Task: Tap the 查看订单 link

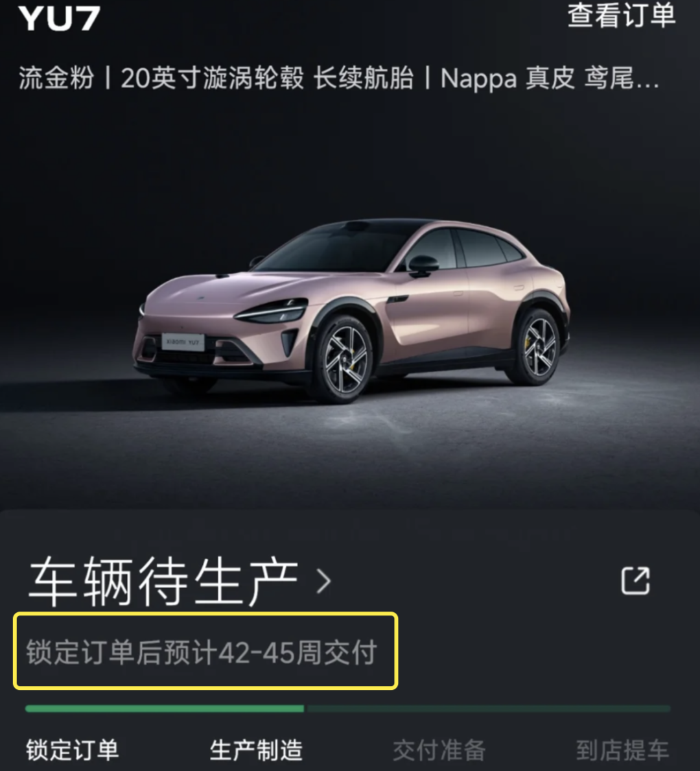Action: tap(622, 15)
